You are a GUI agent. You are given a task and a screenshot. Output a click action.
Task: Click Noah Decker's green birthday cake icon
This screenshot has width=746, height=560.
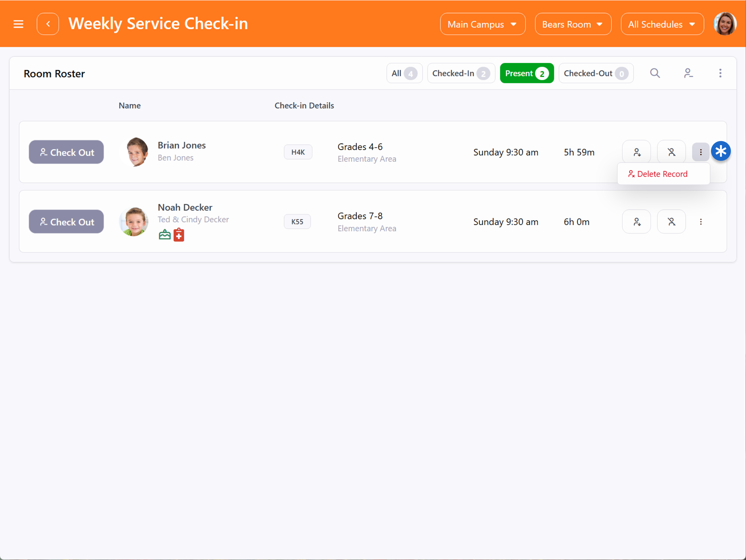pos(165,235)
